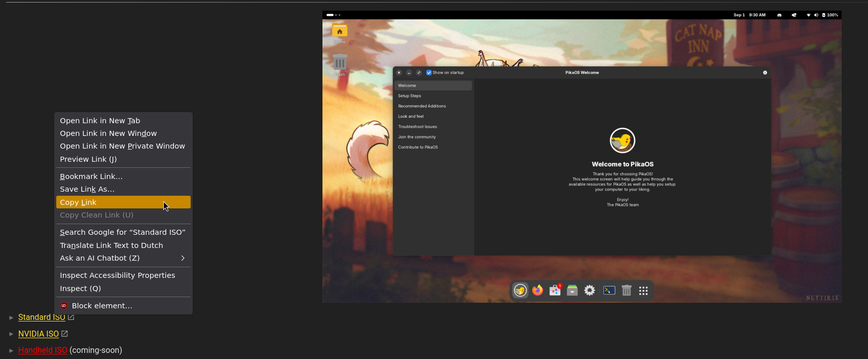Expand the NVIDIA ISO disclosure triangle
The width and height of the screenshot is (868, 359).
[11, 334]
